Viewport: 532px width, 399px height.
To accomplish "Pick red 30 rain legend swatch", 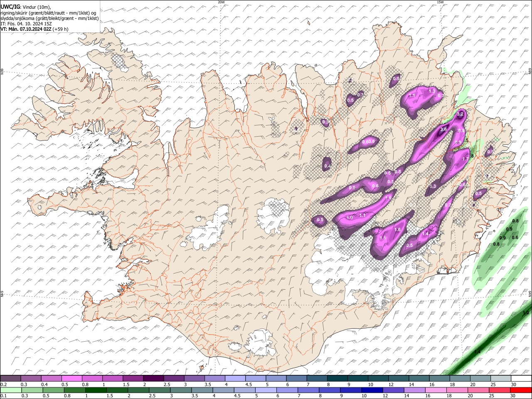I will point(521,390).
